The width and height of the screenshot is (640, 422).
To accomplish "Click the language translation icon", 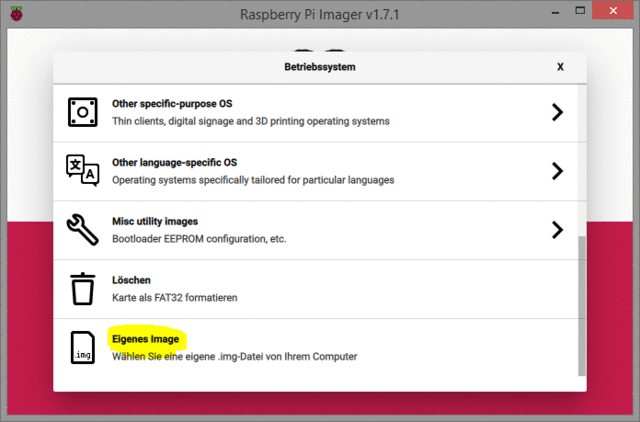I will [x=82, y=170].
